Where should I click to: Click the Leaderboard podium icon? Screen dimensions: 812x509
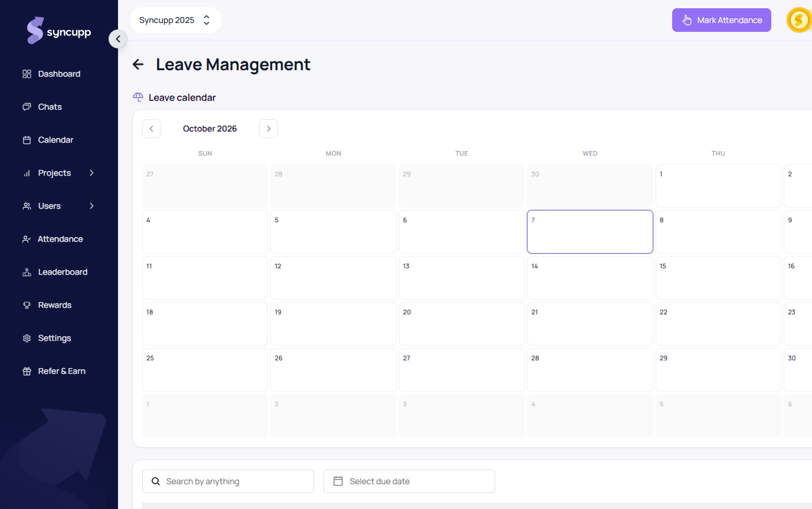pos(27,272)
